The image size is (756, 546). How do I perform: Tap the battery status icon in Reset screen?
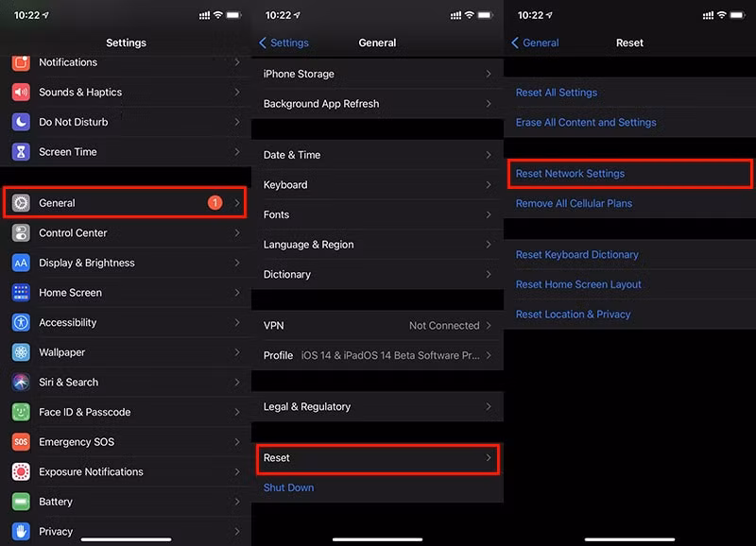(x=738, y=15)
